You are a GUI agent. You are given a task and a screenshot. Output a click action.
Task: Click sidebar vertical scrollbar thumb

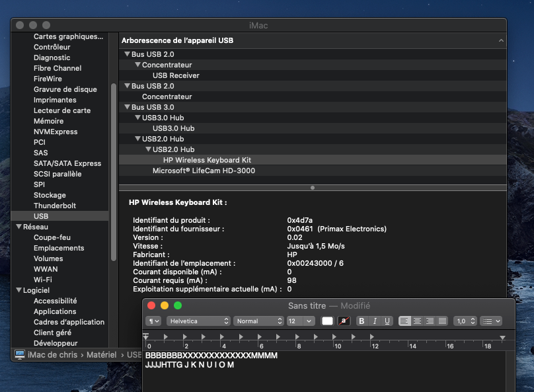[x=114, y=172]
